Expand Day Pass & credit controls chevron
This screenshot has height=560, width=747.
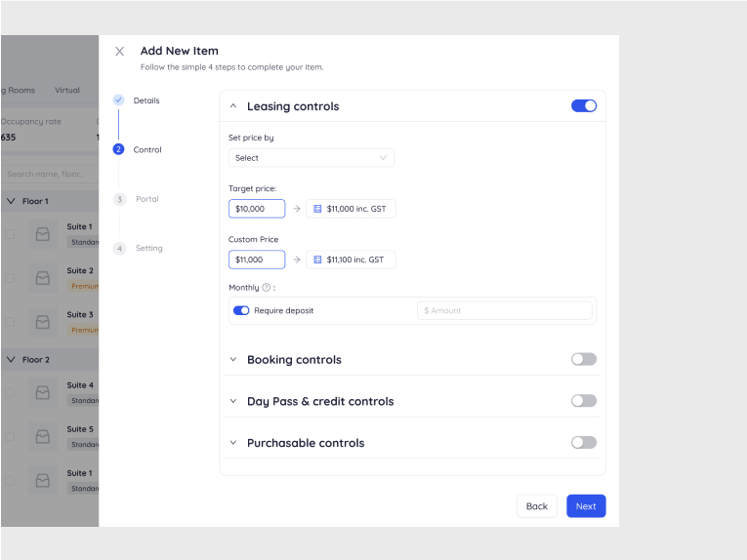pyautogui.click(x=233, y=401)
